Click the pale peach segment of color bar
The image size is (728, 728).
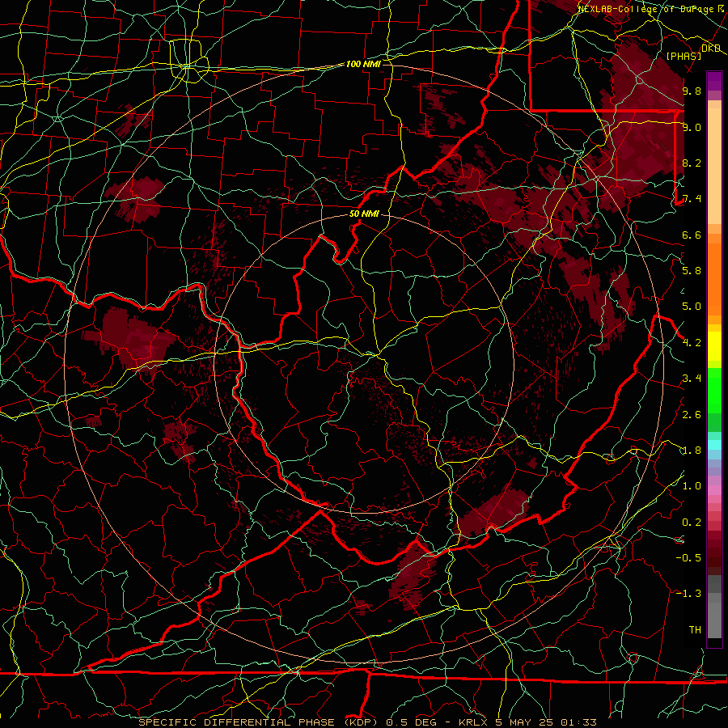point(714,167)
